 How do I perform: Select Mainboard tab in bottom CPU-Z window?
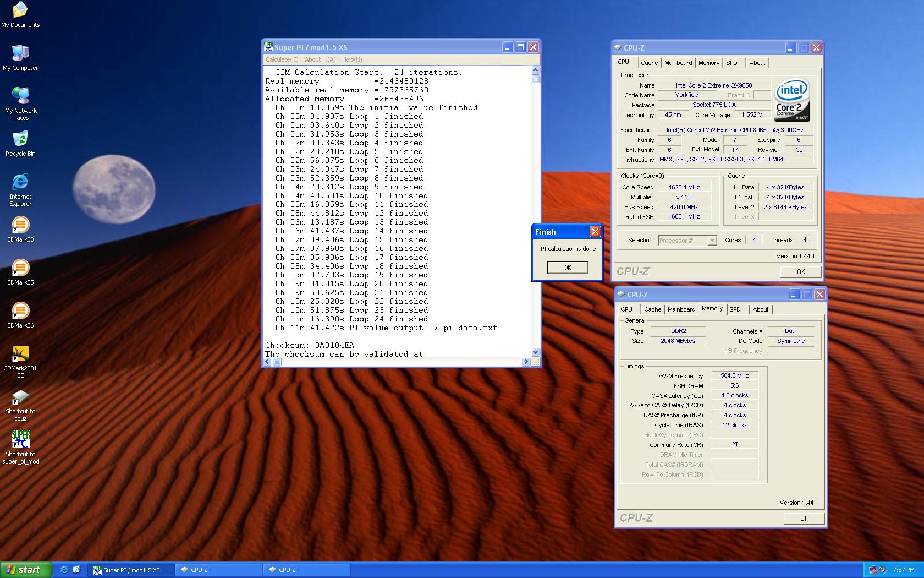coord(681,309)
